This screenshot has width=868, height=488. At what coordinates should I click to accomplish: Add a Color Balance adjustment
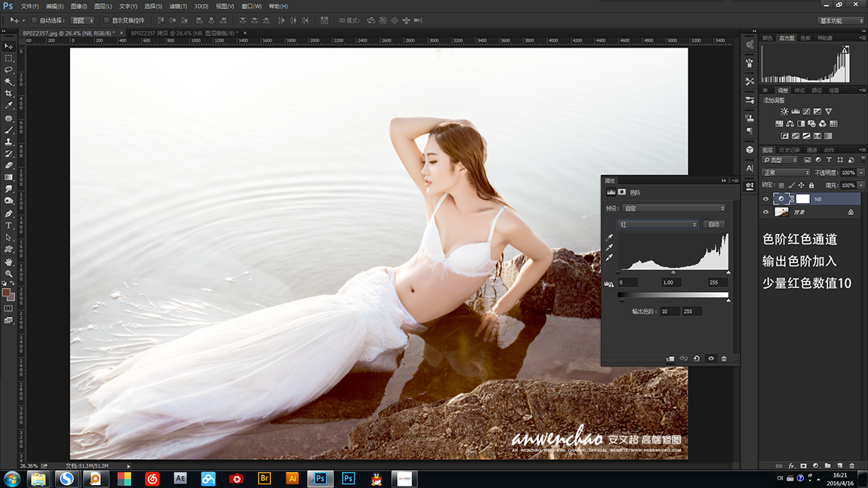790,124
